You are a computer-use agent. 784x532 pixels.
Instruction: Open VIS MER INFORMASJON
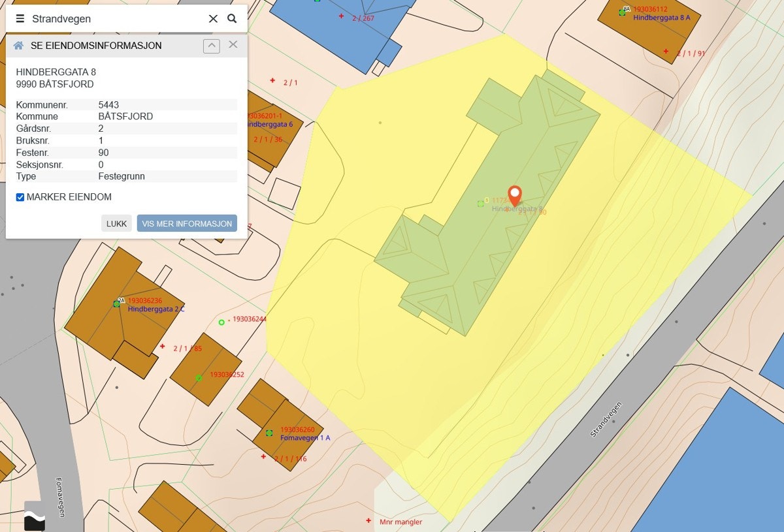(187, 223)
